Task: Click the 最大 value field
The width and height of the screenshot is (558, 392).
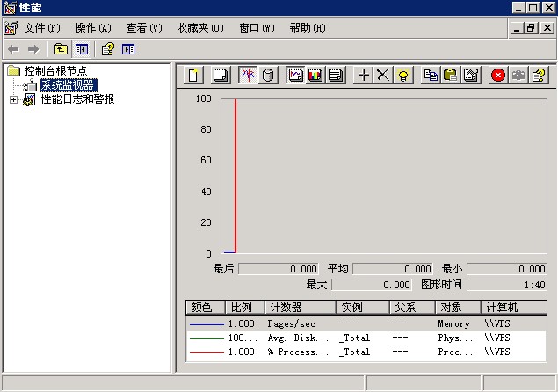Action: (x=372, y=285)
